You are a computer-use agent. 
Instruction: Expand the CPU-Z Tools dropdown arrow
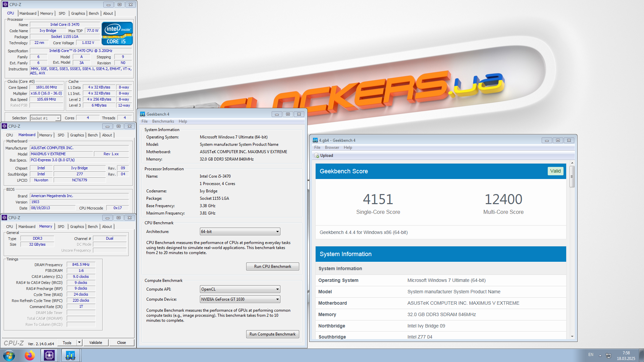(79, 343)
